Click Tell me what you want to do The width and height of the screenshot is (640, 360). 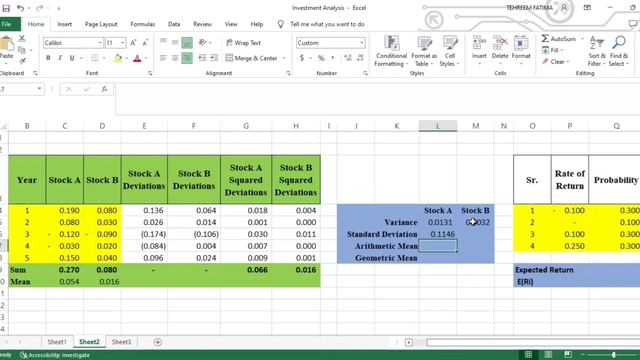(327, 24)
